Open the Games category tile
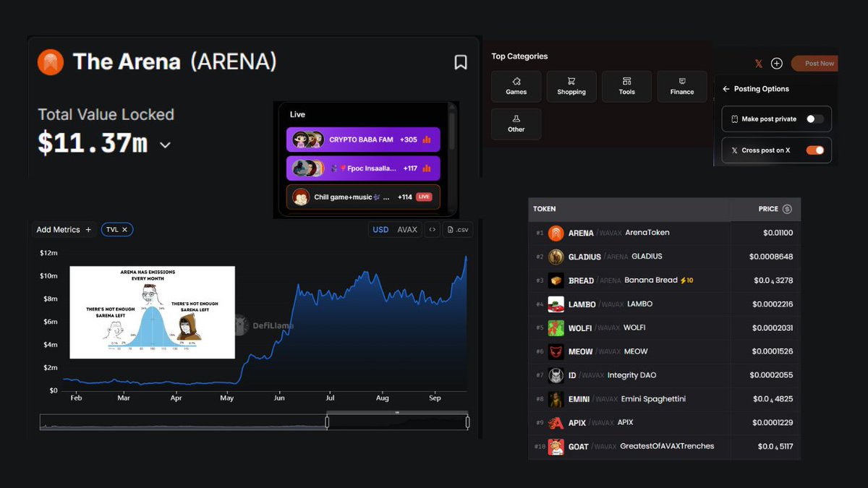Viewport: 868px width, 488px height. coord(516,86)
